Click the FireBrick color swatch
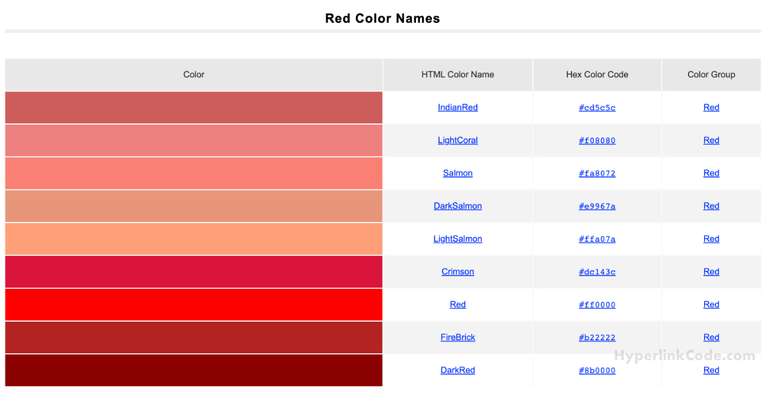 pos(193,337)
